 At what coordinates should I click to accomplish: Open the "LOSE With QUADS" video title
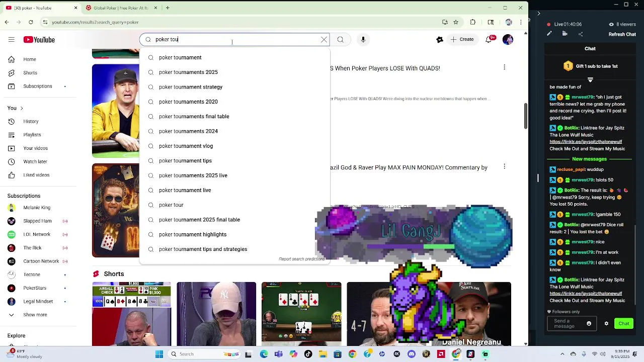click(x=385, y=68)
